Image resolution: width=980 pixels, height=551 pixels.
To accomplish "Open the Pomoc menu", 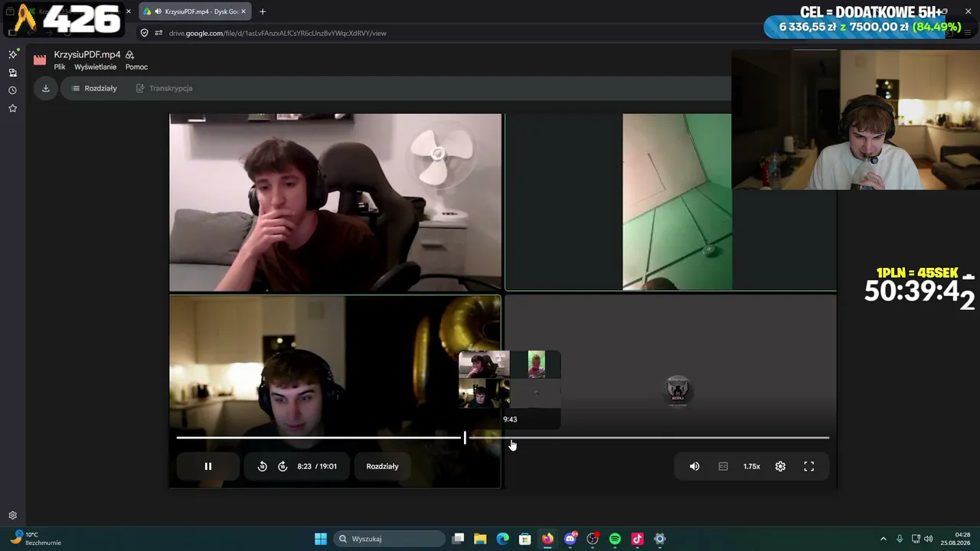I will click(136, 67).
